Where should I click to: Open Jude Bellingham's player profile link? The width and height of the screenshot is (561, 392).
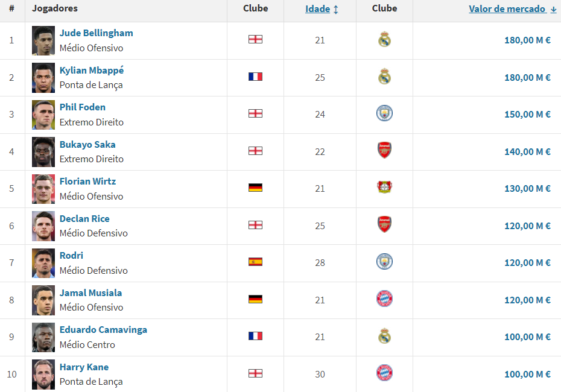point(97,33)
